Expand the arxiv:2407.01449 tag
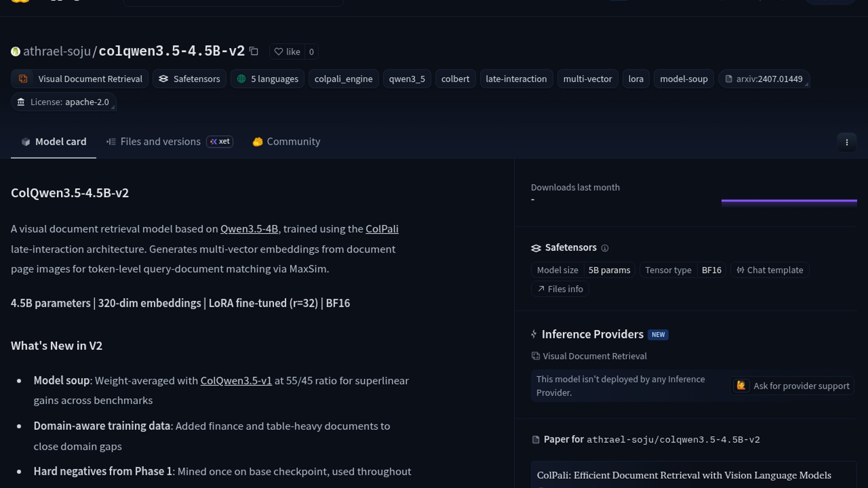 coord(764,79)
